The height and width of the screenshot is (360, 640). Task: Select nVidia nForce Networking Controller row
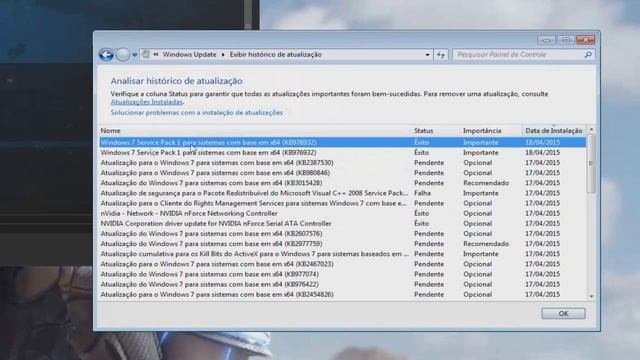click(342, 213)
